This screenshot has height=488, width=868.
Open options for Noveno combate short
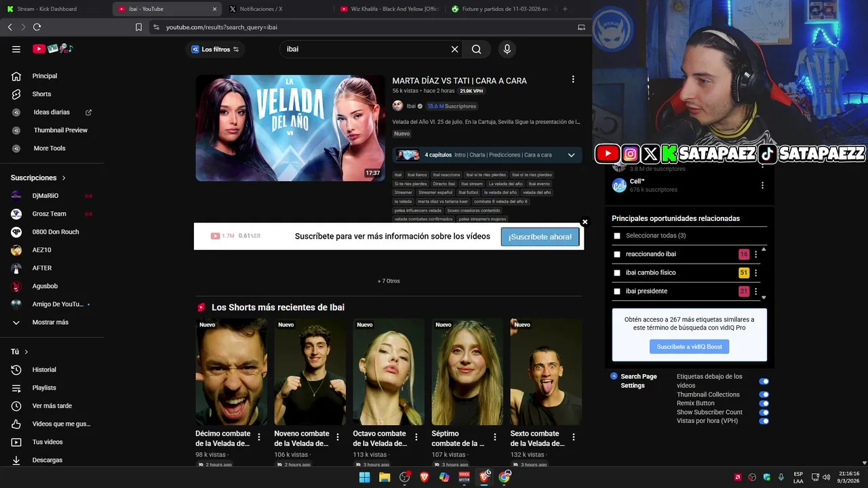338,438
